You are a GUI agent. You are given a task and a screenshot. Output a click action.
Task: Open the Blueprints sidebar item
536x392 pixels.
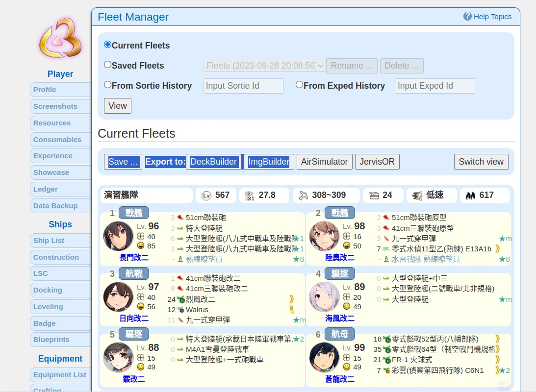click(60, 340)
